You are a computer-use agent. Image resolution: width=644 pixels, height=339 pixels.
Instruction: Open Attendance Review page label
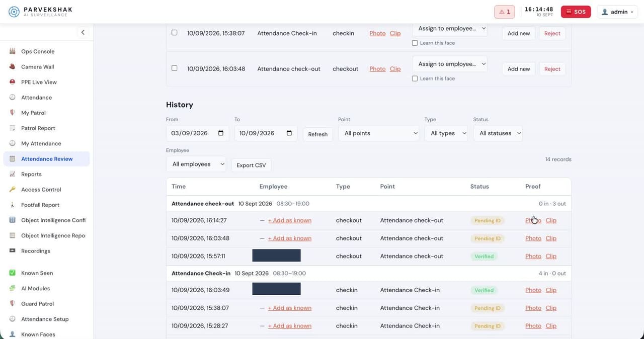coord(47,159)
